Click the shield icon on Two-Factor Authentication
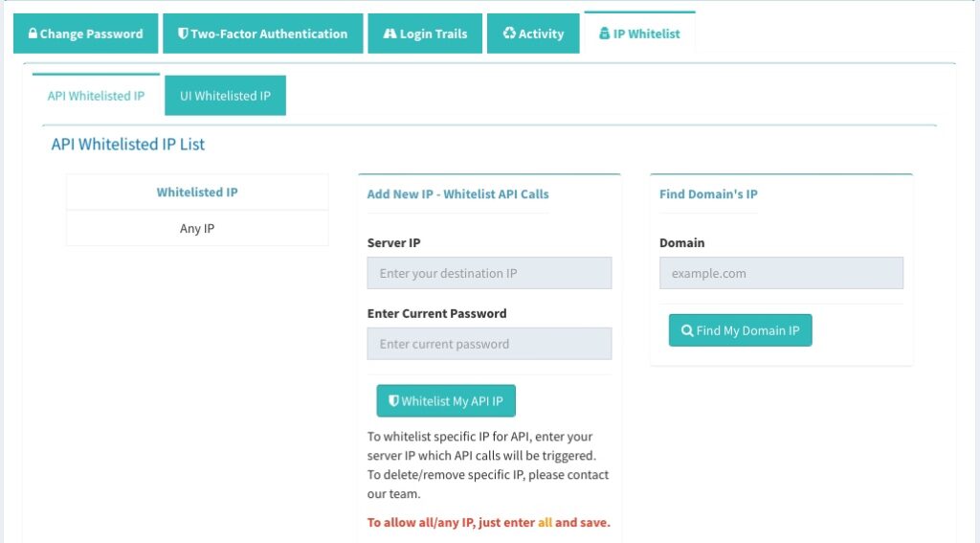This screenshot has width=980, height=543. [x=183, y=34]
